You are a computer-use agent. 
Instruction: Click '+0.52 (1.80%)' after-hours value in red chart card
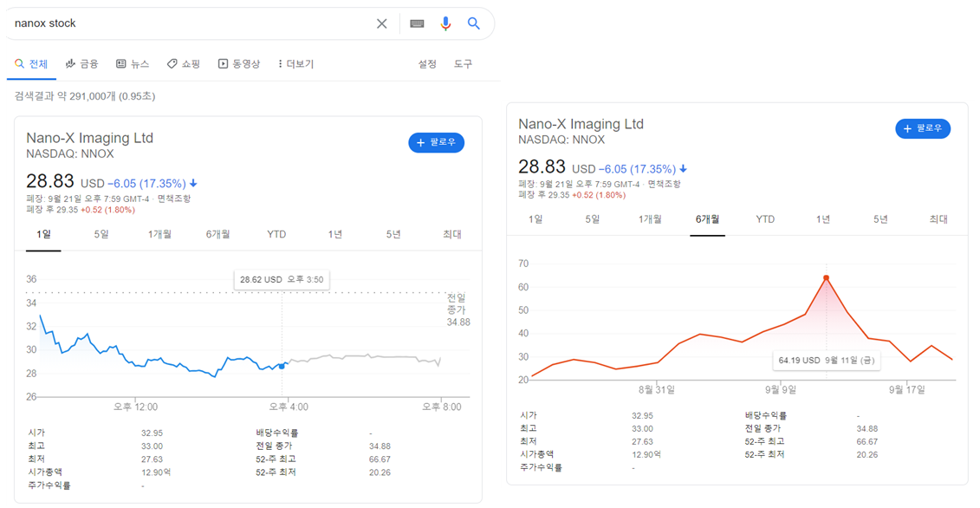(599, 195)
